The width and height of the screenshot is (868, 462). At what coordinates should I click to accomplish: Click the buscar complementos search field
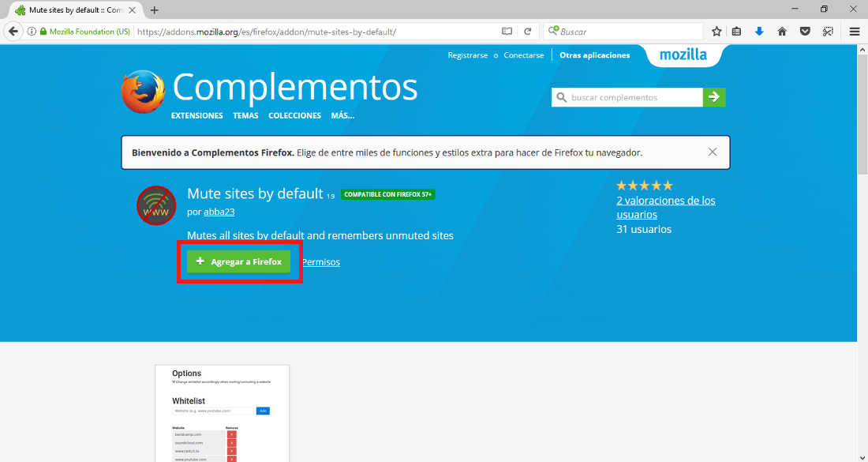click(x=627, y=97)
